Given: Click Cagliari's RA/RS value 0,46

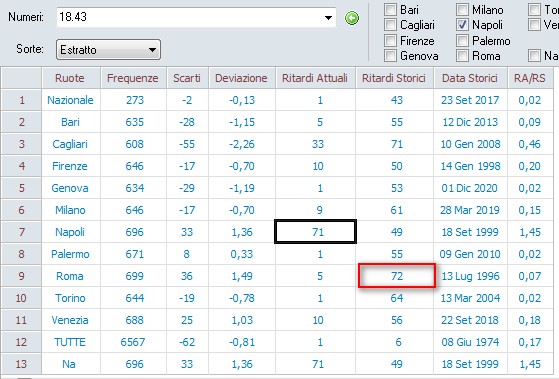Looking at the screenshot, I should click(x=530, y=144).
